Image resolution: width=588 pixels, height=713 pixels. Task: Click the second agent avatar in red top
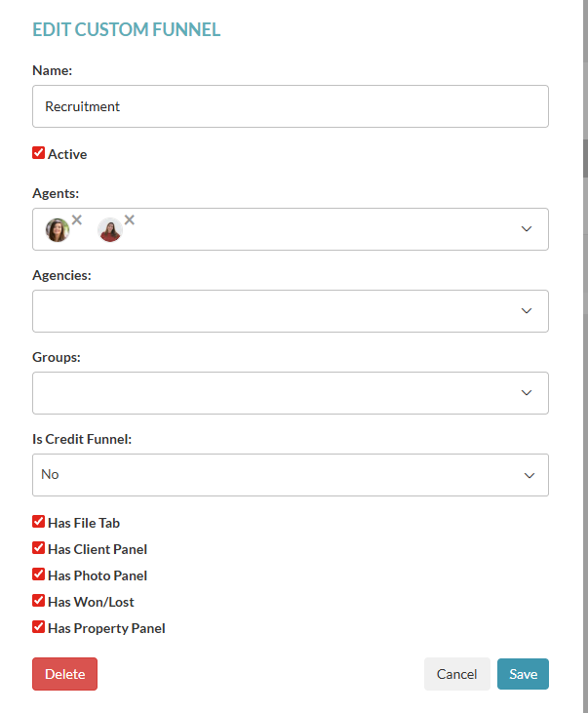109,230
